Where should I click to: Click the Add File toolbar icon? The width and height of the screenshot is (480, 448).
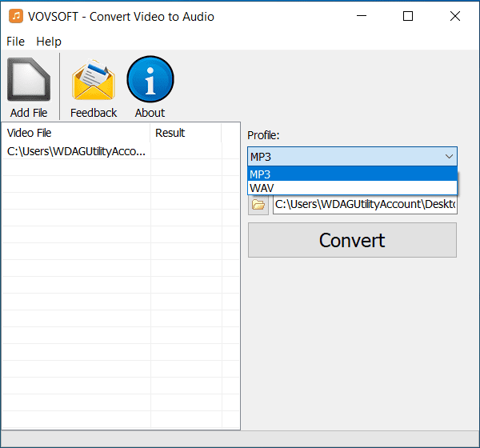(x=29, y=81)
